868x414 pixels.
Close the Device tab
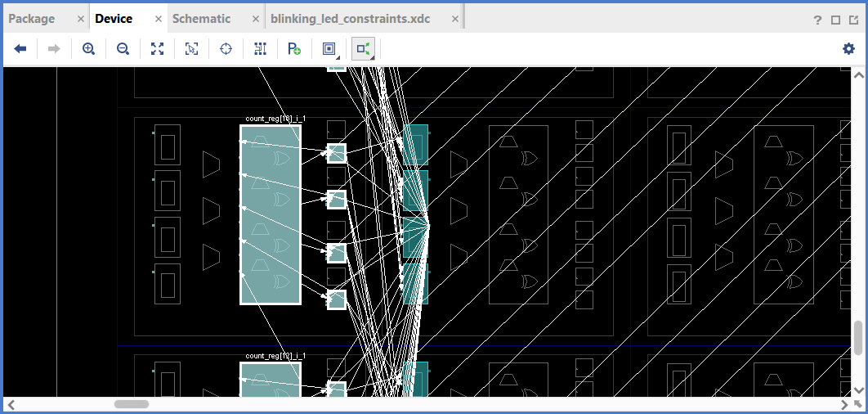point(159,19)
